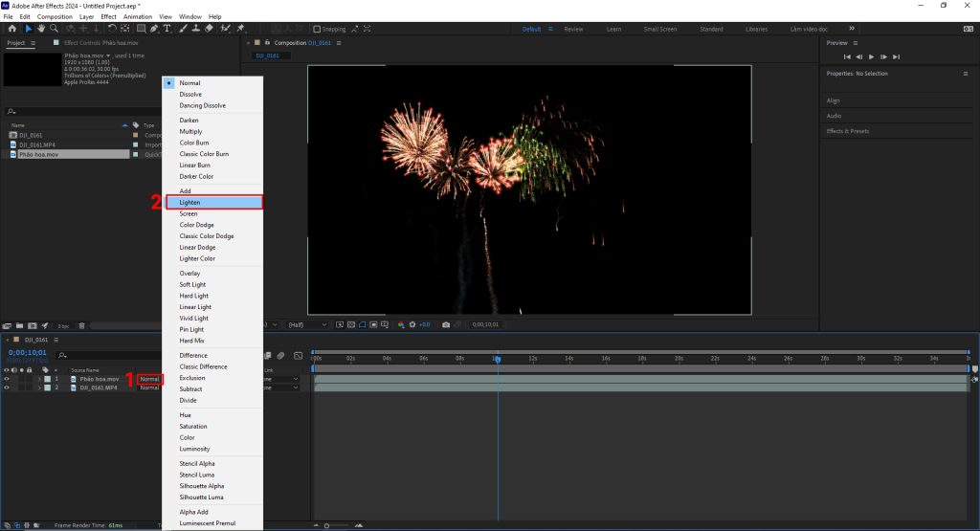
Task: Open the Composition menu
Action: click(54, 16)
